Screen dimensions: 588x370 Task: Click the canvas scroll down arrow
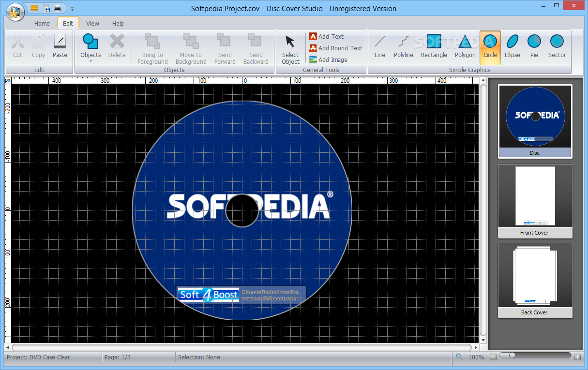click(x=483, y=340)
